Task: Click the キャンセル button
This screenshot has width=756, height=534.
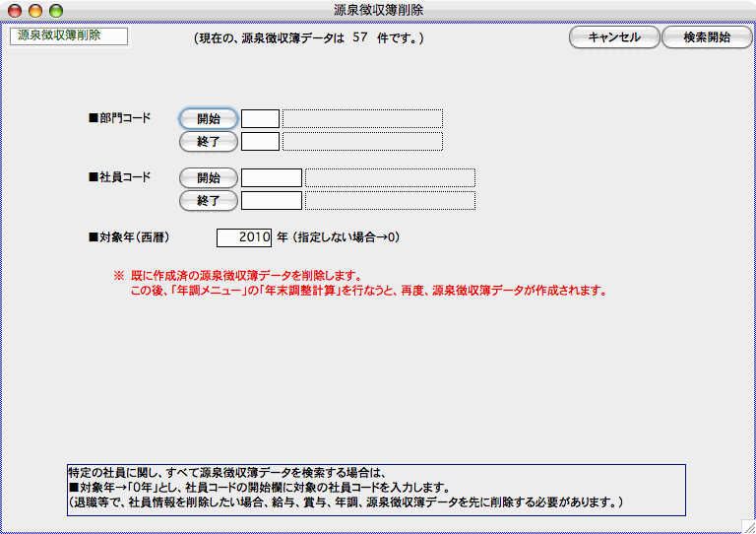Action: (613, 37)
